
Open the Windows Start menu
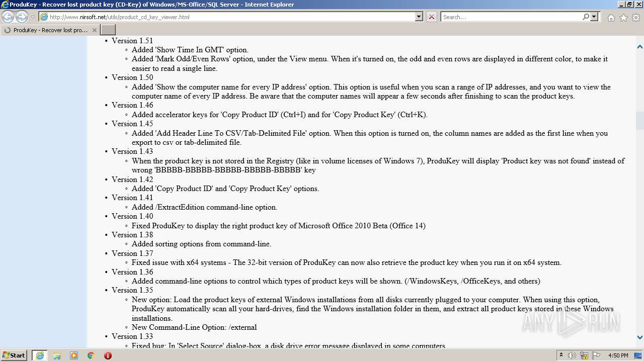pyautogui.click(x=14, y=355)
